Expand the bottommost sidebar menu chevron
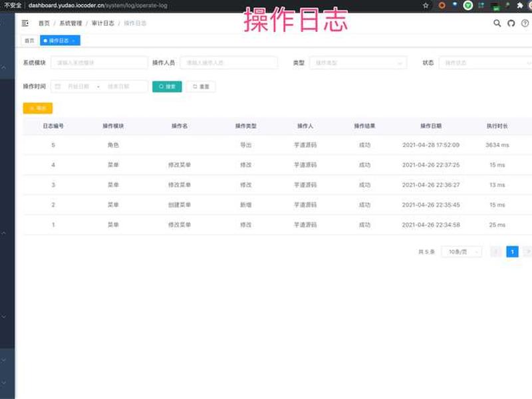 (x=4, y=383)
